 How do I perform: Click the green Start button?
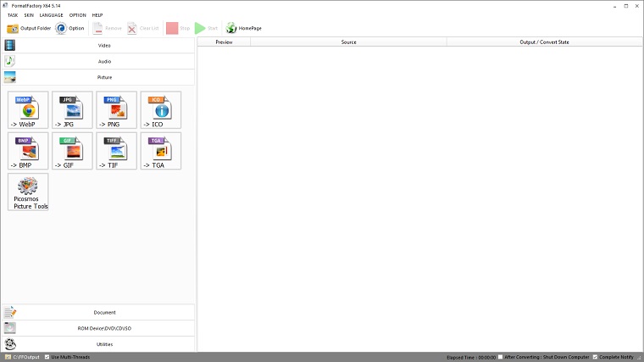tap(206, 28)
